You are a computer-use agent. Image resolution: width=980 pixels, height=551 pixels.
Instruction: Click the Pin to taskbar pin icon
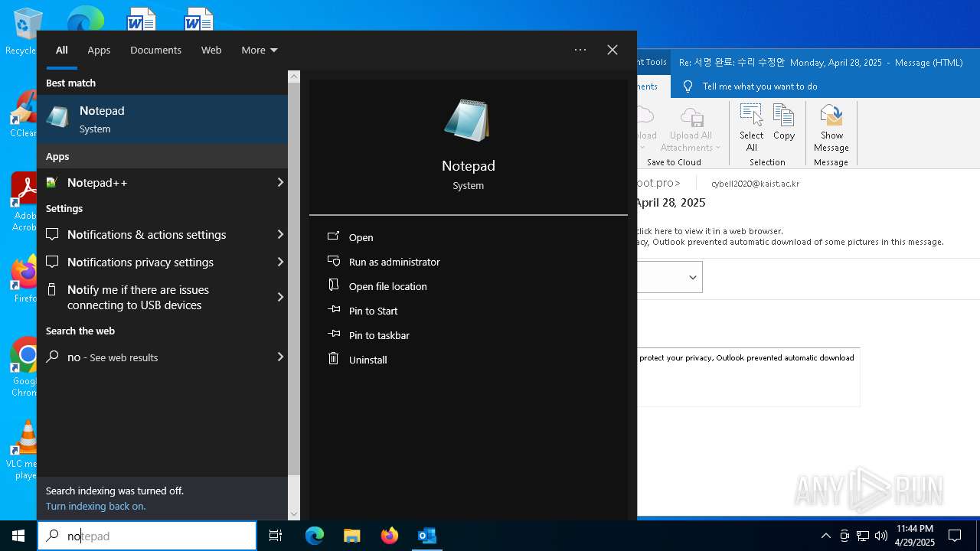[333, 334]
